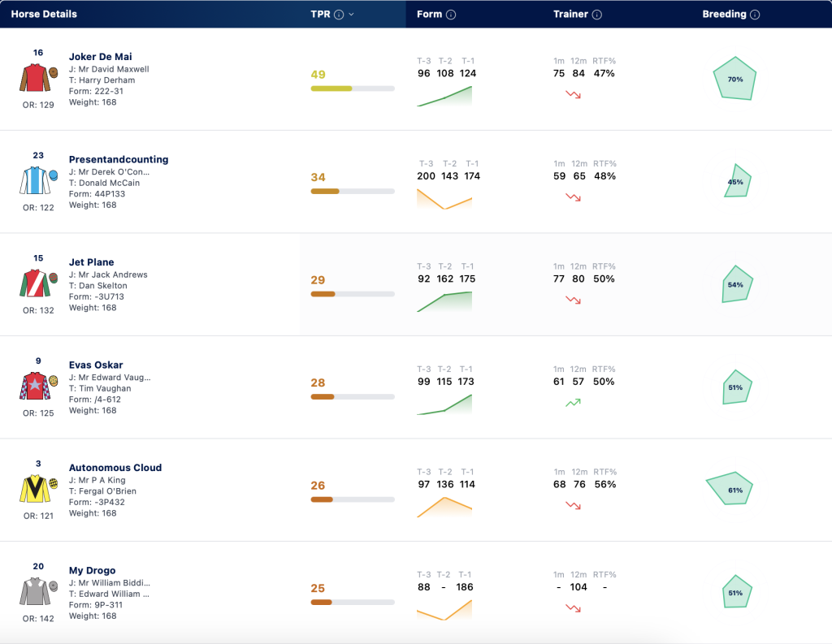The width and height of the screenshot is (832, 644).
Task: Open the Form column info icon
Action: click(450, 15)
